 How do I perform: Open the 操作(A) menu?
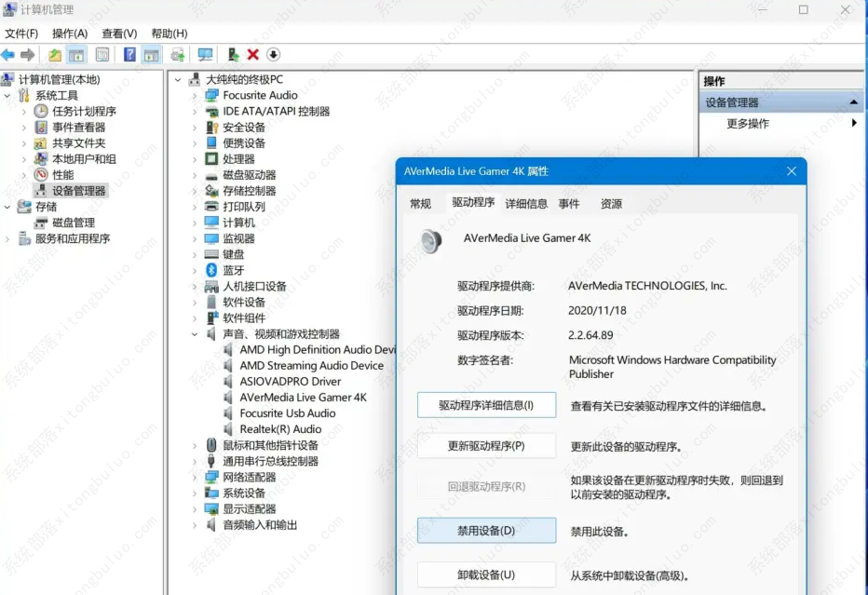[70, 34]
